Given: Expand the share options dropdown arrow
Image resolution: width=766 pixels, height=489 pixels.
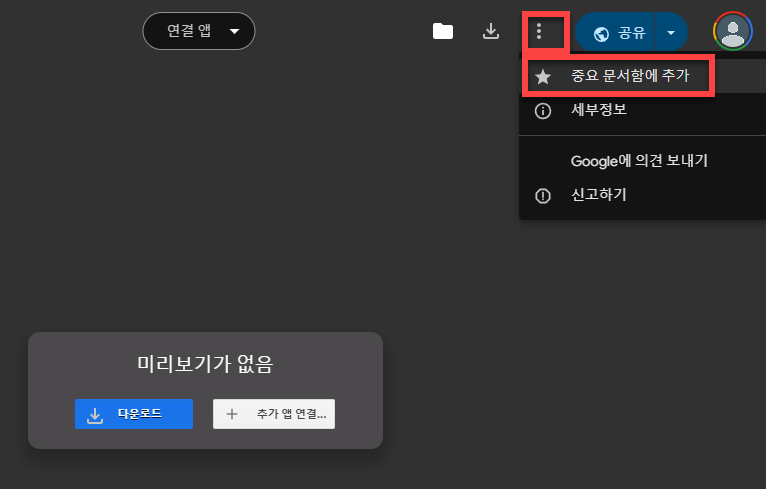Looking at the screenshot, I should pyautogui.click(x=671, y=33).
